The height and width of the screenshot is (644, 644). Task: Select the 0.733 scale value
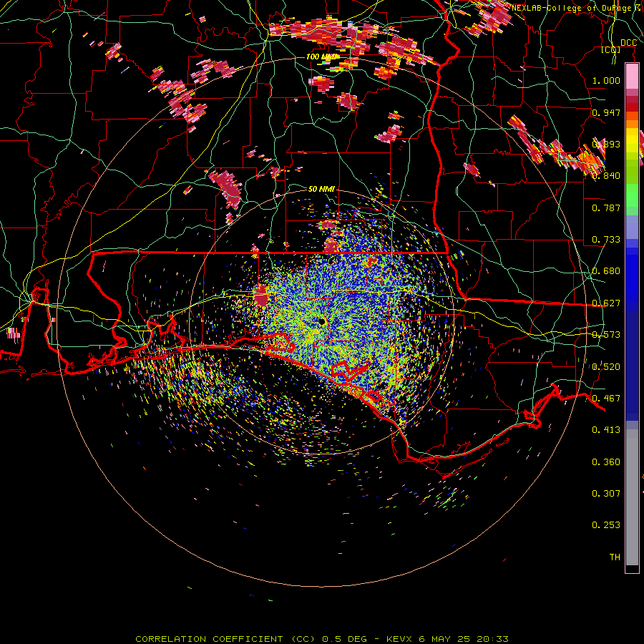pyautogui.click(x=606, y=240)
